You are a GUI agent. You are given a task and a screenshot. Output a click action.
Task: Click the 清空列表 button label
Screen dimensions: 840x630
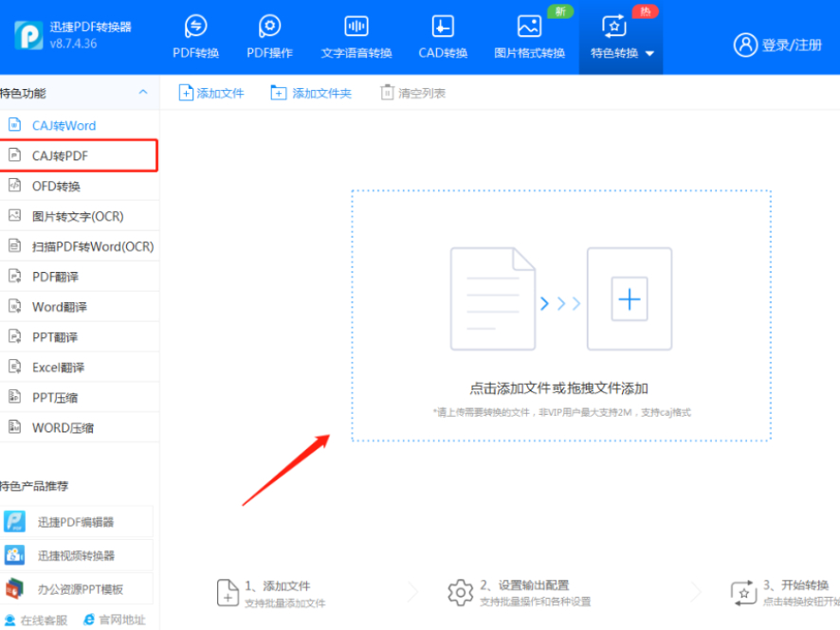422,93
